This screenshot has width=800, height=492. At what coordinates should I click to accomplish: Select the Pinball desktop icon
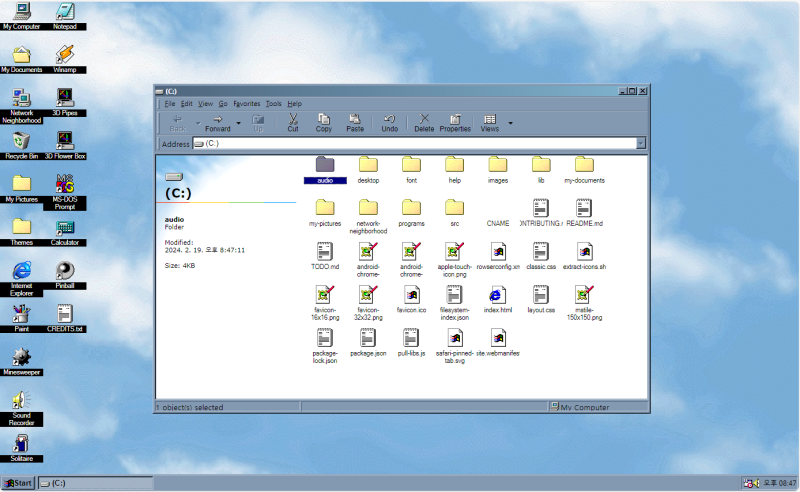pos(65,275)
